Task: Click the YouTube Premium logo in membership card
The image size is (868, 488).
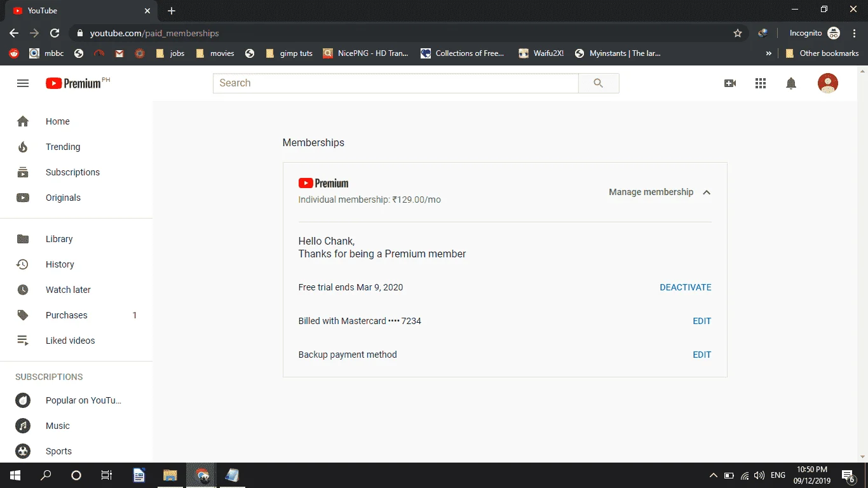Action: click(323, 183)
